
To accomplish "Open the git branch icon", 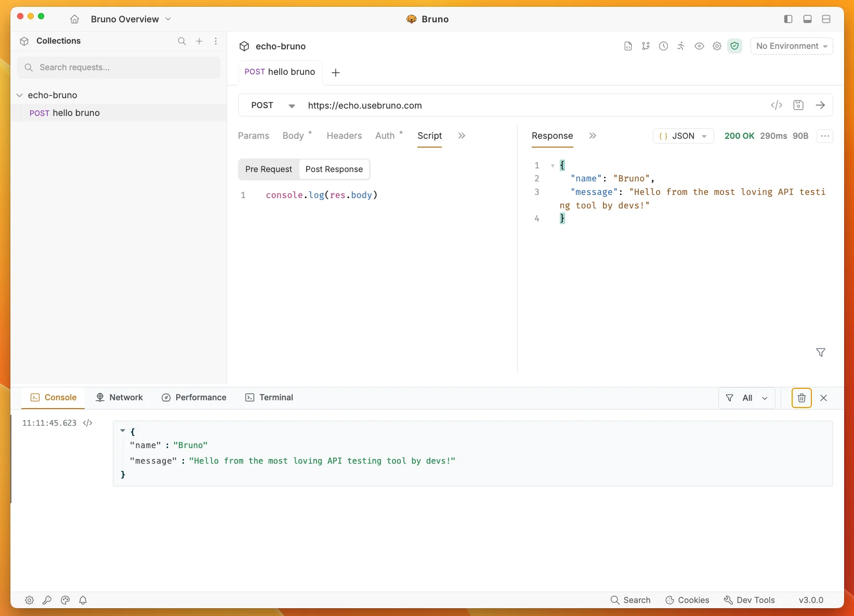I will click(x=646, y=46).
